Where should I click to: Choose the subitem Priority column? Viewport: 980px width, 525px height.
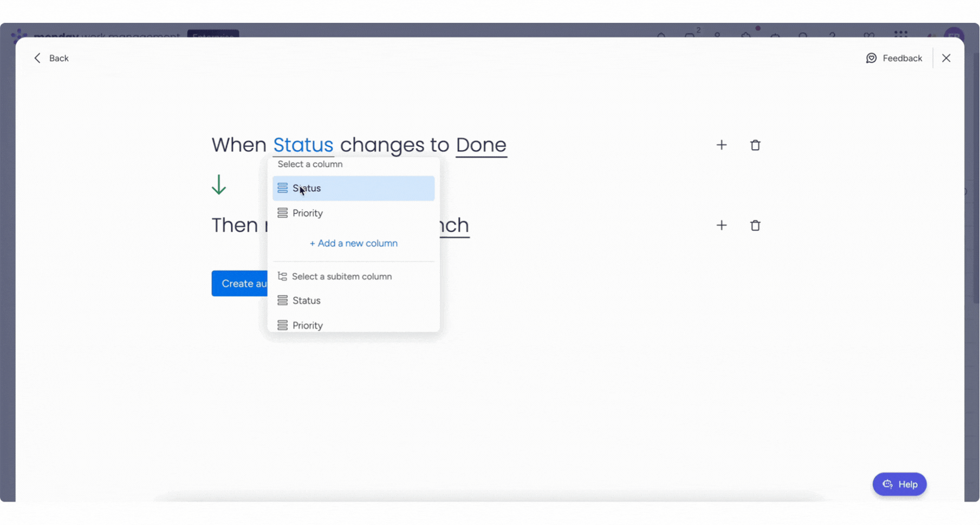click(308, 325)
